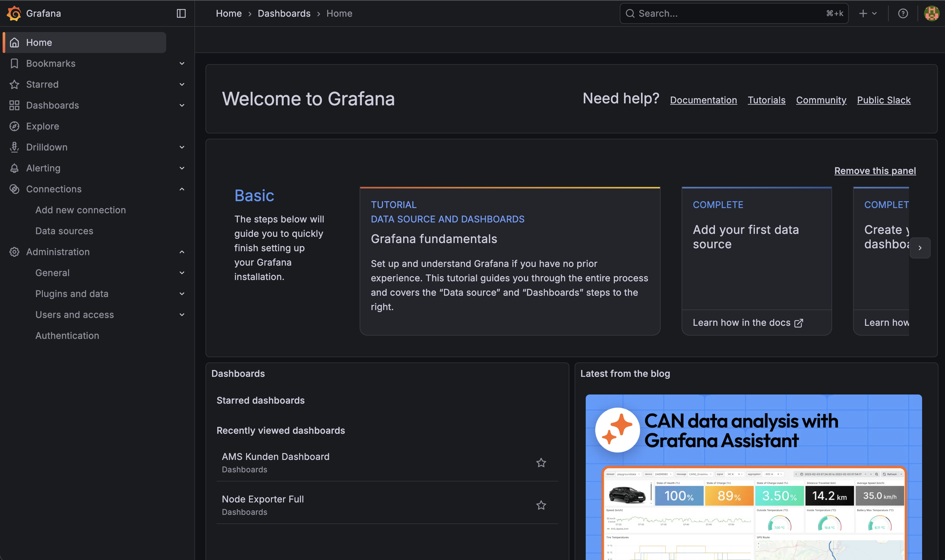Image resolution: width=945 pixels, height=560 pixels.
Task: Star the AMS Kunden Dashboard
Action: coord(541,462)
